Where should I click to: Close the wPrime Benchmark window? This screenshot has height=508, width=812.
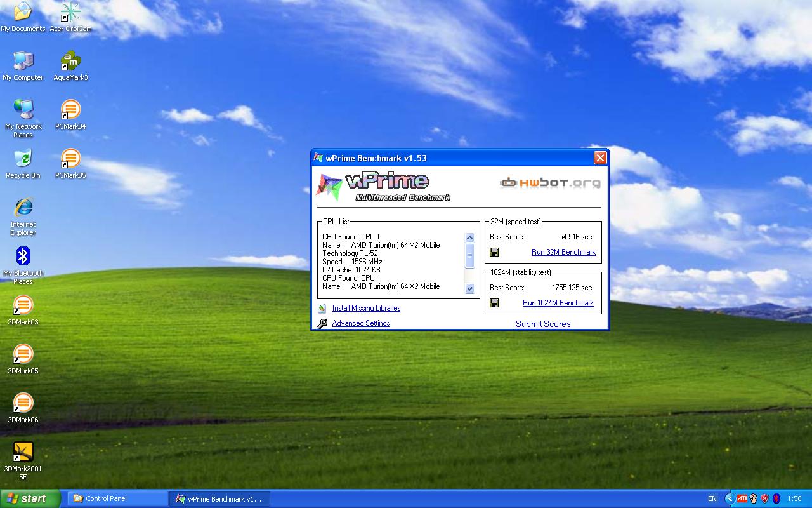(600, 158)
